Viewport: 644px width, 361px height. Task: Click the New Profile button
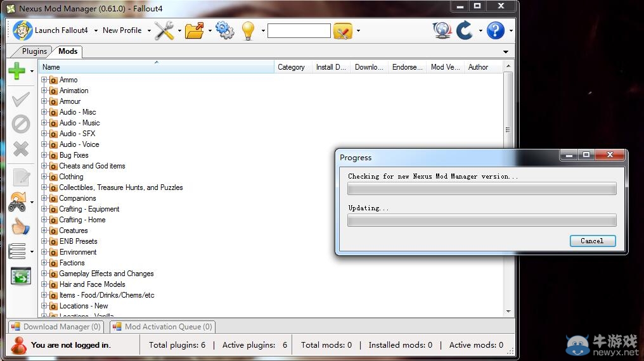coord(122,30)
